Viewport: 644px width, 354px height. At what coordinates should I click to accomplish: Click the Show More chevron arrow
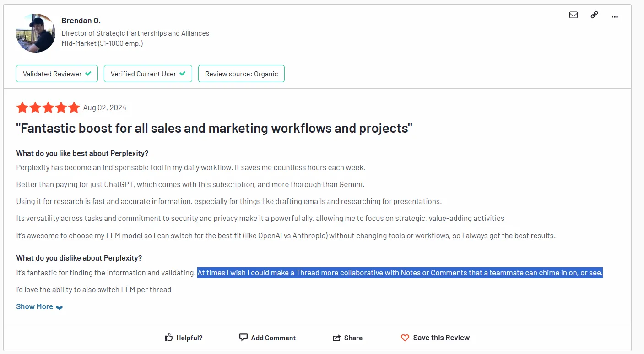click(x=60, y=307)
